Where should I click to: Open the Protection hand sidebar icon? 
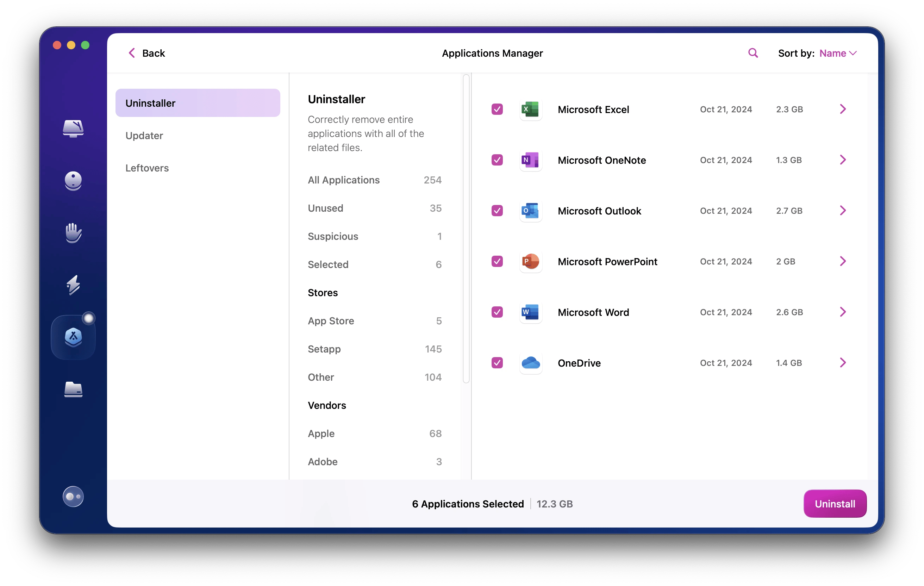pyautogui.click(x=73, y=233)
